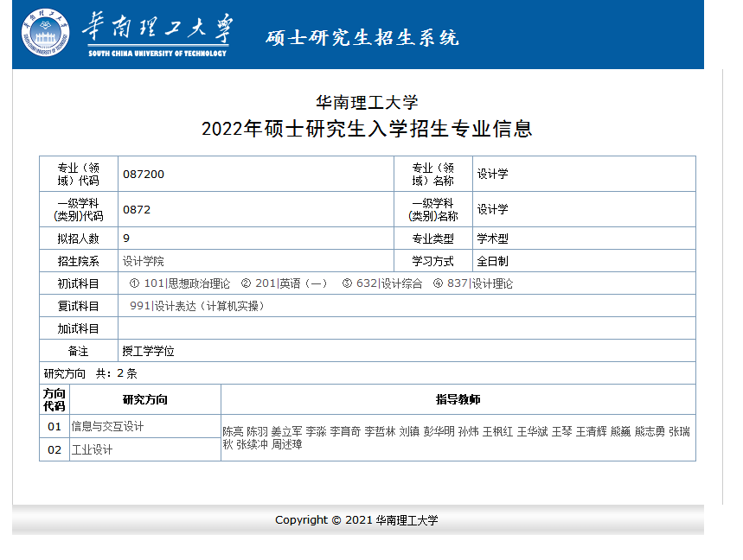Image resolution: width=743 pixels, height=560 pixels.
Task: Click advisor name 熊志勇
Action: point(650,432)
